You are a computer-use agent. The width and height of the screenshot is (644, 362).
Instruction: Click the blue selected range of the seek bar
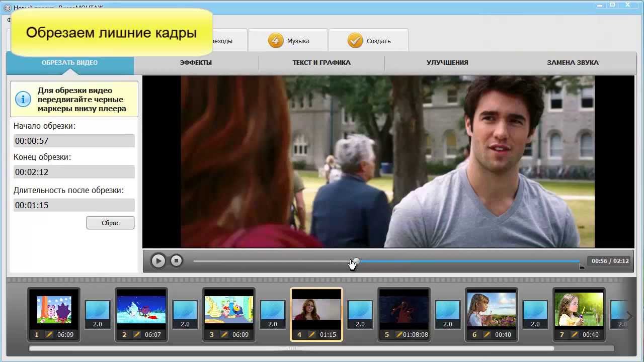click(x=469, y=261)
